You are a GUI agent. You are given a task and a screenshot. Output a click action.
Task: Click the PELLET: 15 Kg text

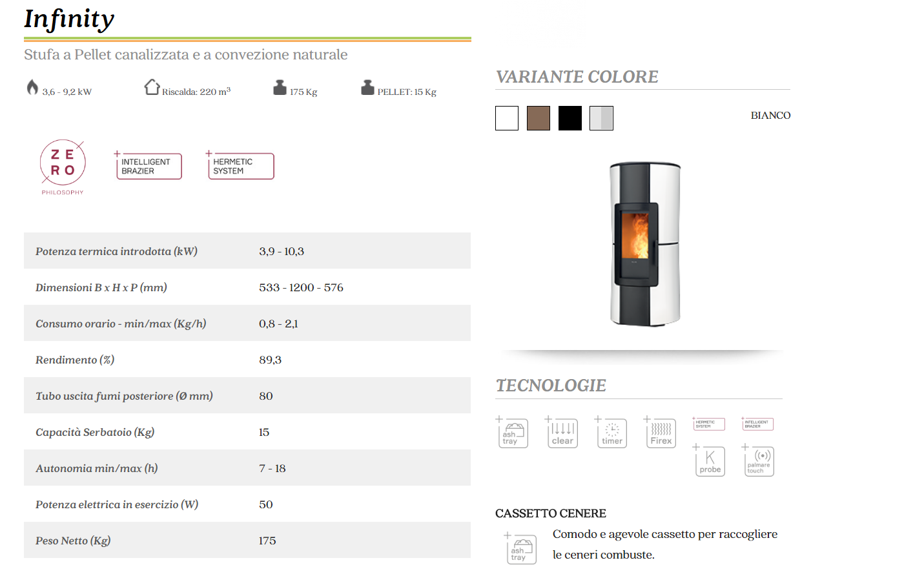[x=407, y=92]
